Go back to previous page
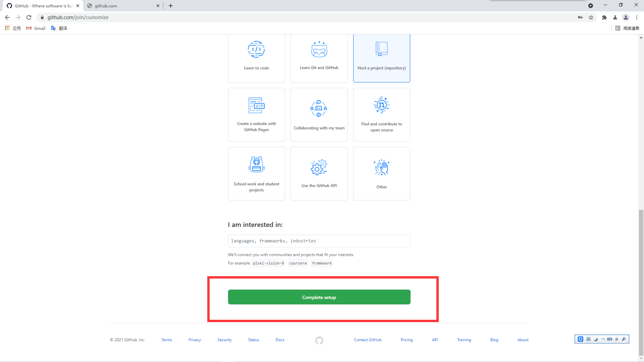 pyautogui.click(x=7, y=17)
